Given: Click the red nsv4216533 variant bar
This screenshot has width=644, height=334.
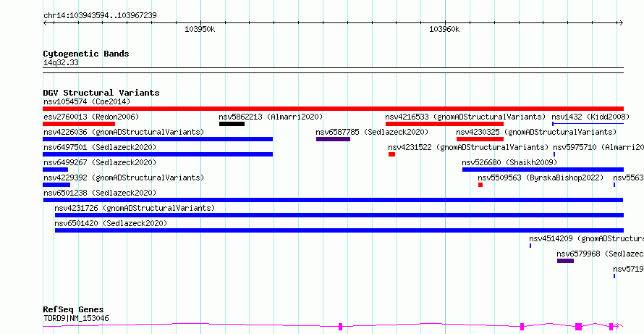Looking at the screenshot, I should tap(444, 124).
